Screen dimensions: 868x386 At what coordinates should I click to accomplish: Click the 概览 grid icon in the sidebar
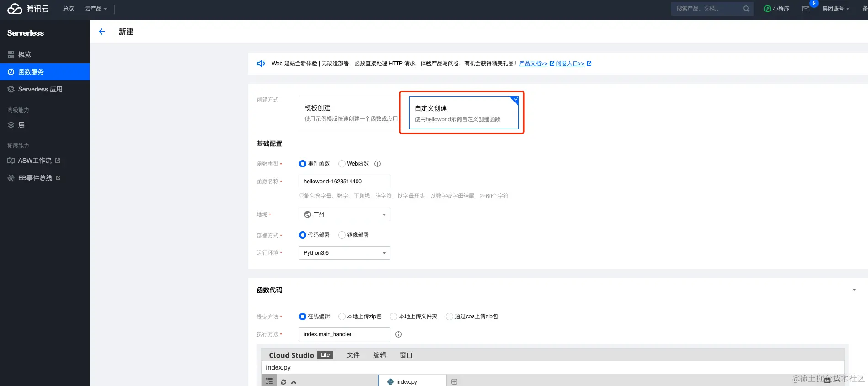pos(11,54)
